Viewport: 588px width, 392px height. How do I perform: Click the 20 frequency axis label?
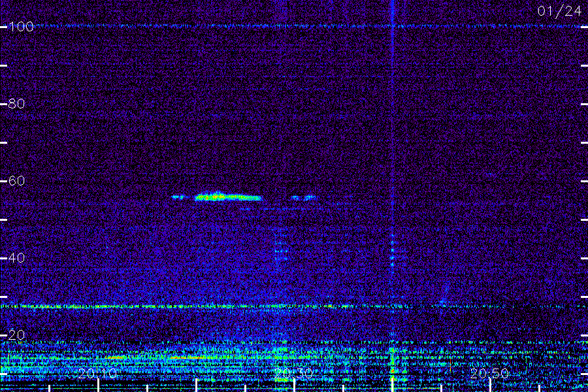pos(16,335)
